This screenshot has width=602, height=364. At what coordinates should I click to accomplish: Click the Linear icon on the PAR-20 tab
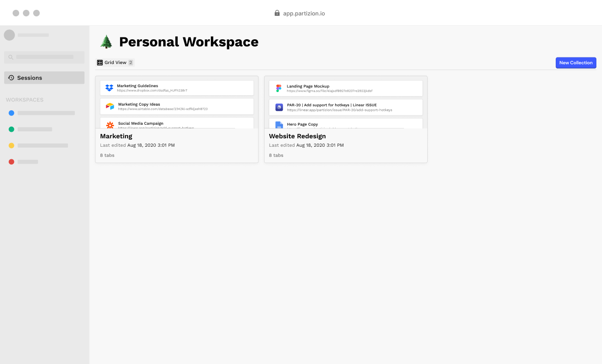pos(279,107)
